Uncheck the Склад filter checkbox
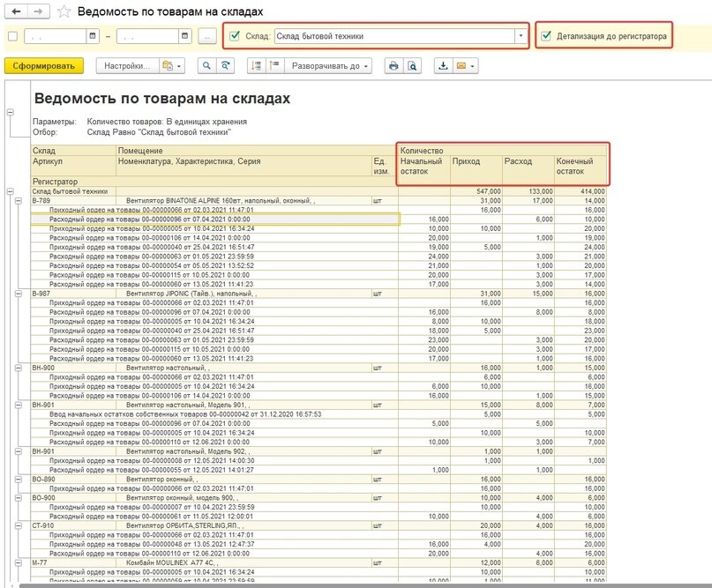Image resolution: width=712 pixels, height=588 pixels. pyautogui.click(x=235, y=36)
